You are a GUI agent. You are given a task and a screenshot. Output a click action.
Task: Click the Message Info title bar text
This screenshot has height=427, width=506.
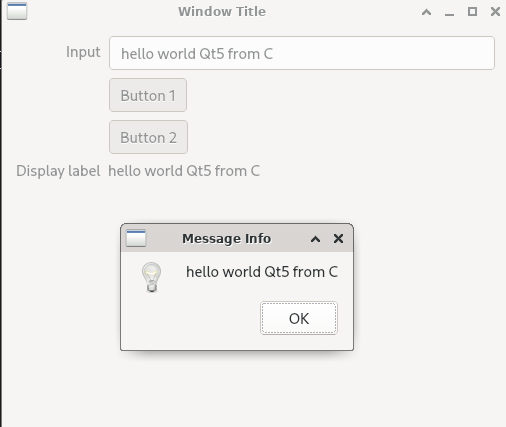(x=226, y=239)
